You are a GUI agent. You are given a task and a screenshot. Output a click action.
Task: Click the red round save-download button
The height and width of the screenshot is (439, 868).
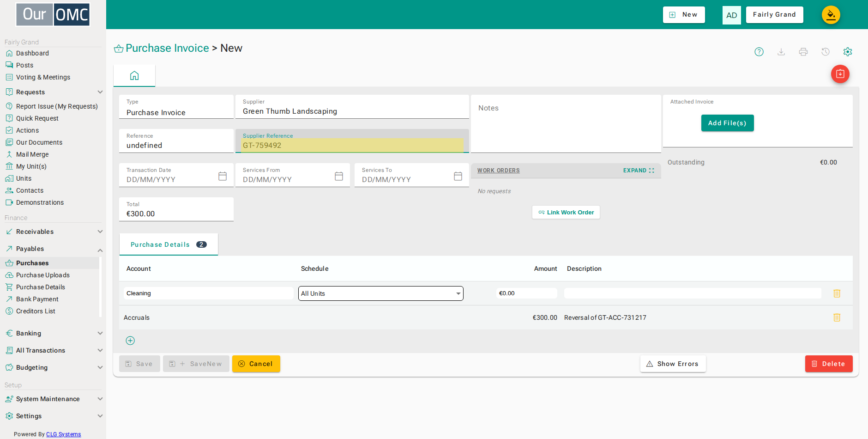point(840,74)
